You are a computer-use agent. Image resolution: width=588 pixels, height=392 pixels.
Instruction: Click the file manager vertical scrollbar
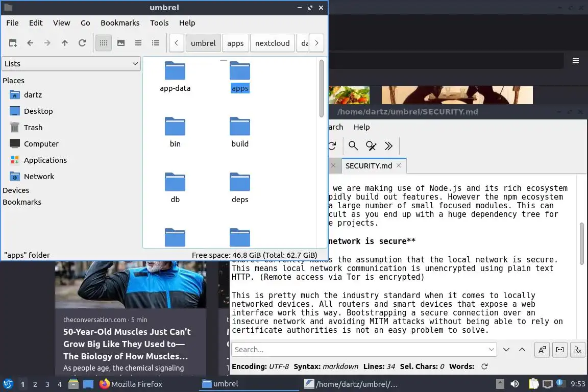[x=322, y=88]
